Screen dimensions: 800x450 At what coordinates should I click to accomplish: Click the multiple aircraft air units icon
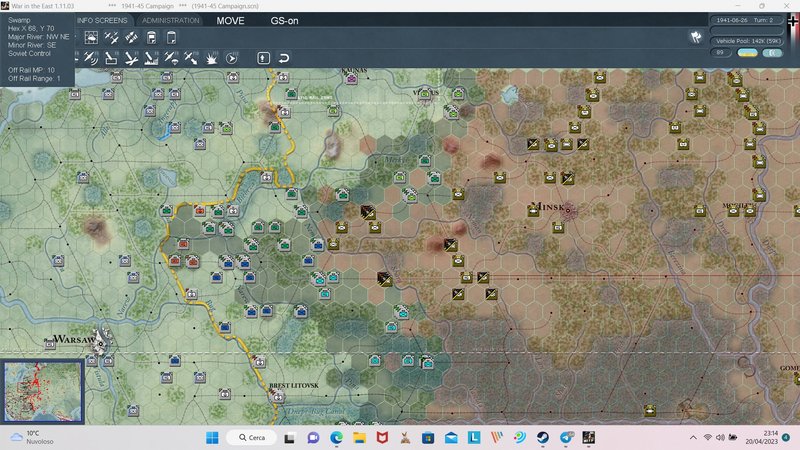click(111, 38)
